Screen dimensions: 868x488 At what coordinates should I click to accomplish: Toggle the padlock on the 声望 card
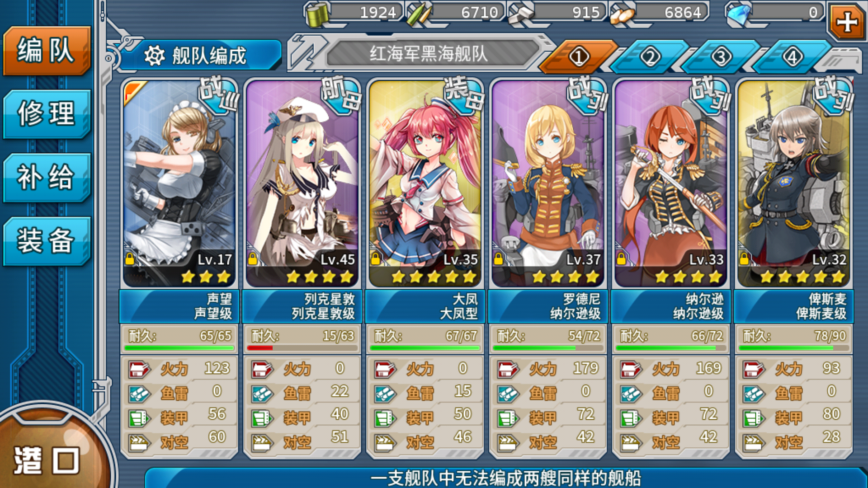(130, 259)
